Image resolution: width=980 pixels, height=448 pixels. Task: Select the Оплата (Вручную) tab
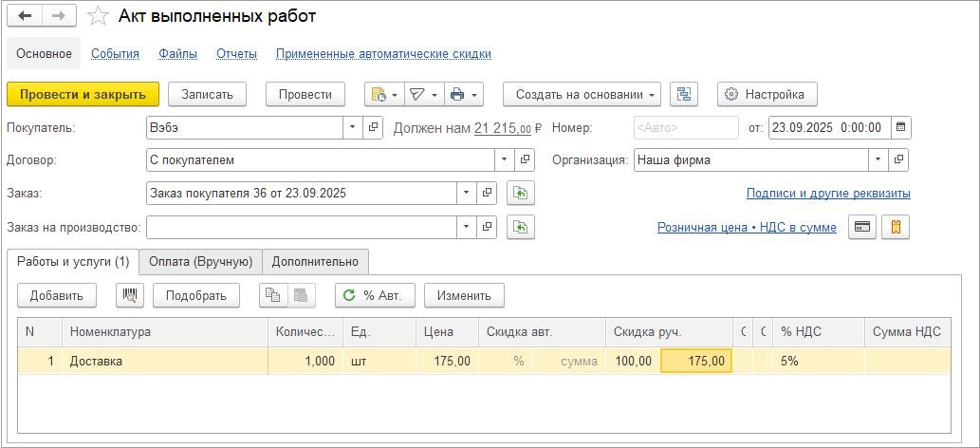click(200, 262)
